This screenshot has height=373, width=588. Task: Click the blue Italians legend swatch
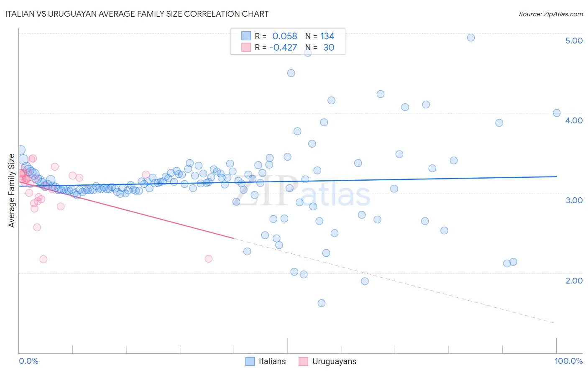pos(250,361)
